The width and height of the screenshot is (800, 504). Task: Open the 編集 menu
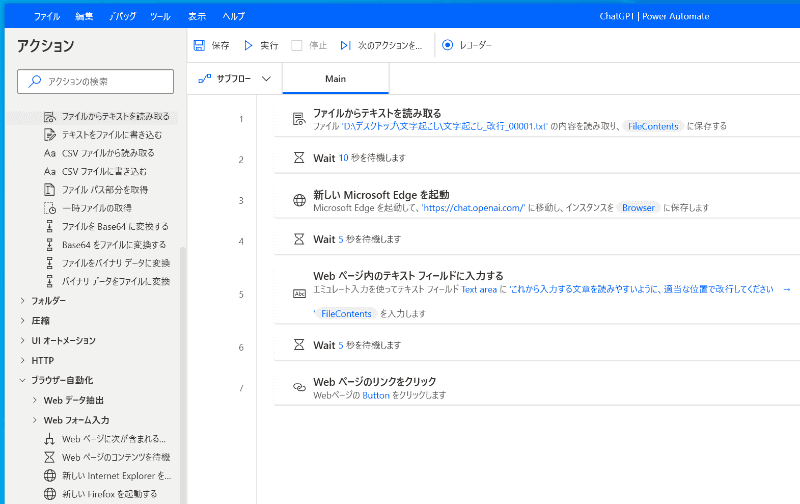[x=84, y=16]
